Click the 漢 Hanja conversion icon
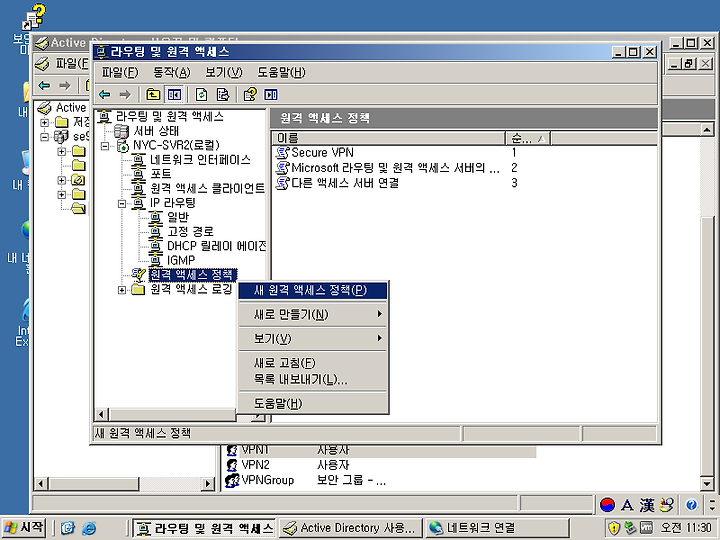Viewport: 720px width, 540px height. pos(647,505)
